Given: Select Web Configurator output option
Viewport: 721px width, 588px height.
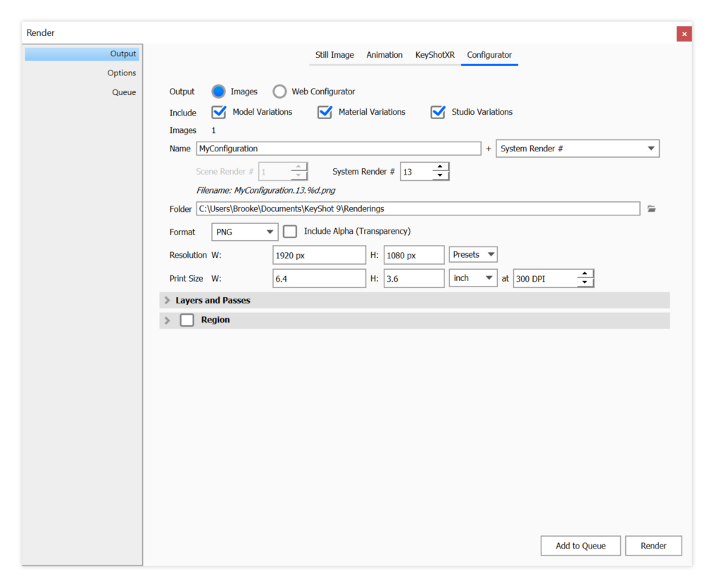Looking at the screenshot, I should 280,92.
